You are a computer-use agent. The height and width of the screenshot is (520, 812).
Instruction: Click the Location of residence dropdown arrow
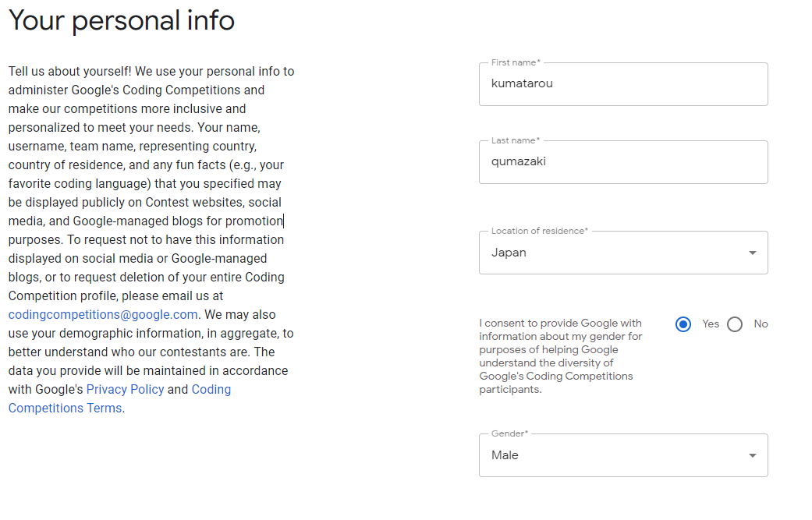click(753, 253)
